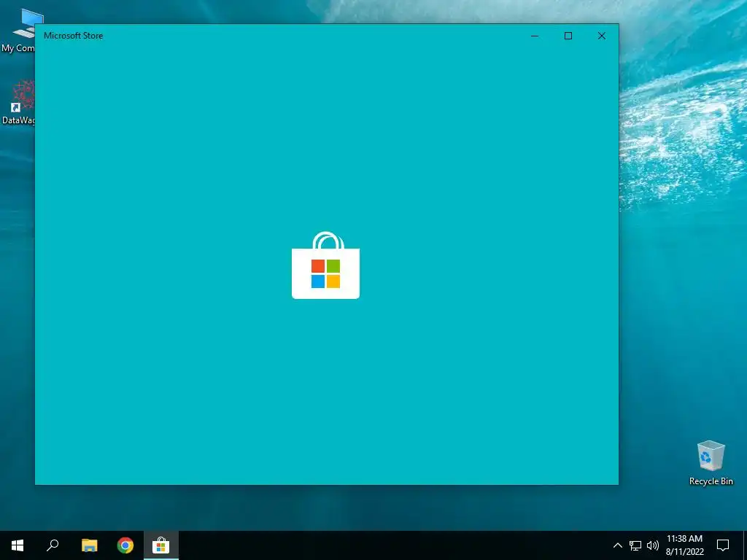Close the Microsoft Store window

(x=602, y=36)
